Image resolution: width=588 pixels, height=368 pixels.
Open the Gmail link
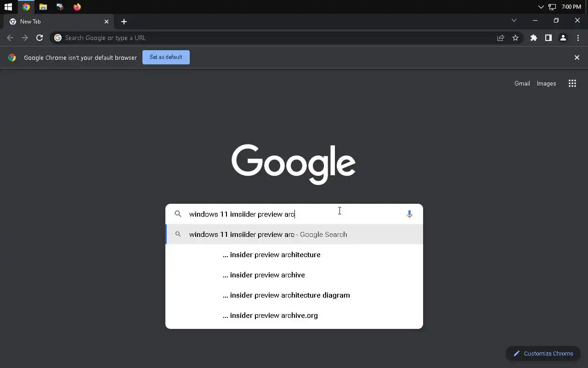522,83
